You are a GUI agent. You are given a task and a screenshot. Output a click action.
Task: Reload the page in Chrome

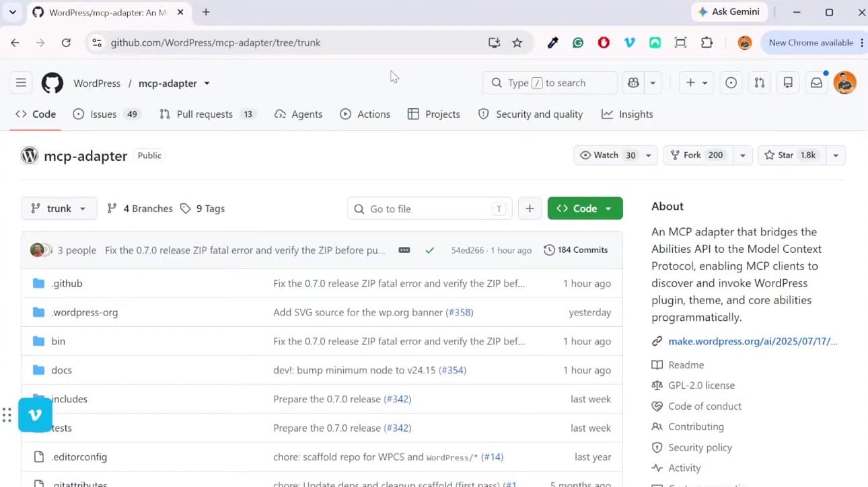click(x=66, y=42)
